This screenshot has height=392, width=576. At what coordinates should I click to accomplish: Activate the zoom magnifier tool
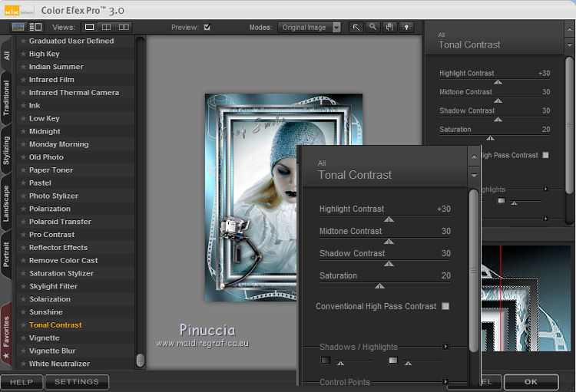pyautogui.click(x=372, y=27)
